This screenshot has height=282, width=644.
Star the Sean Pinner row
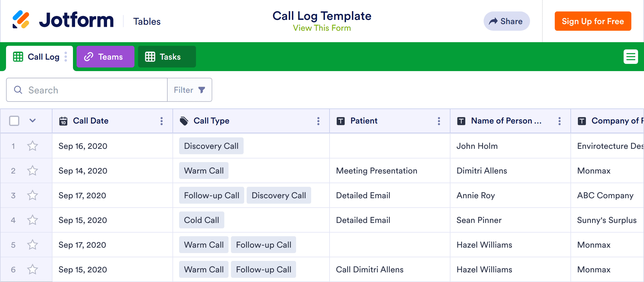[33, 220]
